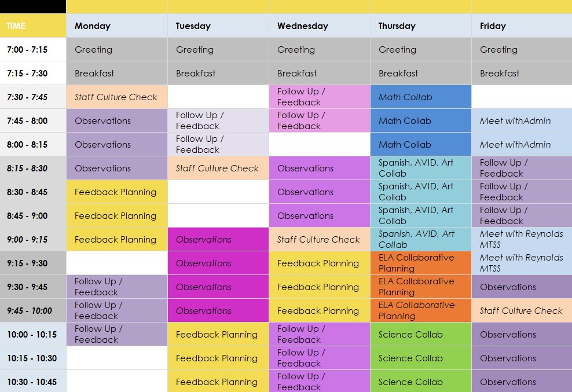
Task: Click Thursday's first Spanish, AVID, Art Collab cell
Action: click(x=421, y=168)
